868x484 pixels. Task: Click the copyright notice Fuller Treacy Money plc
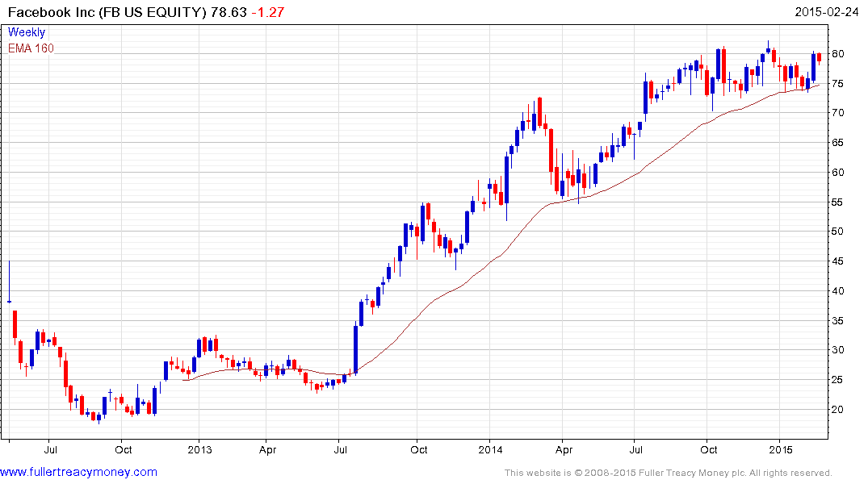point(669,473)
